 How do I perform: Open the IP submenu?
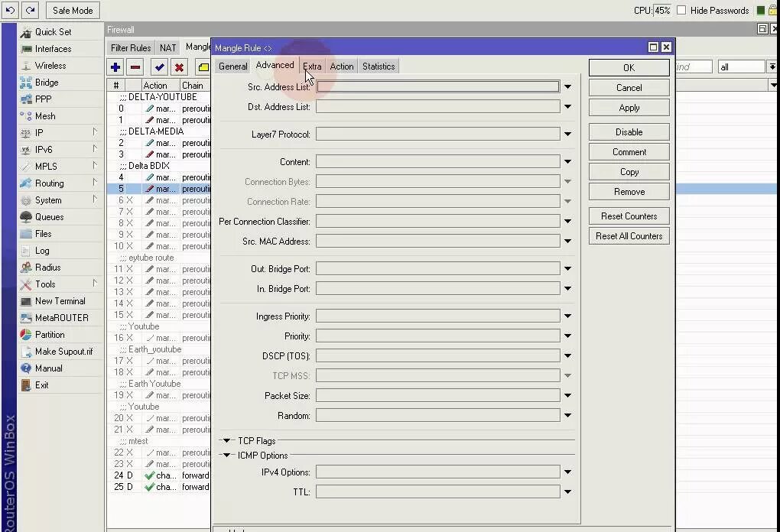(x=39, y=133)
